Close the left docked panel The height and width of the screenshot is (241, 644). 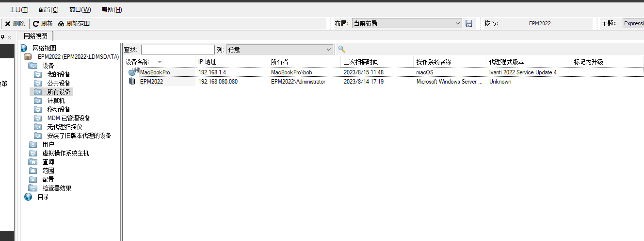(9, 37)
